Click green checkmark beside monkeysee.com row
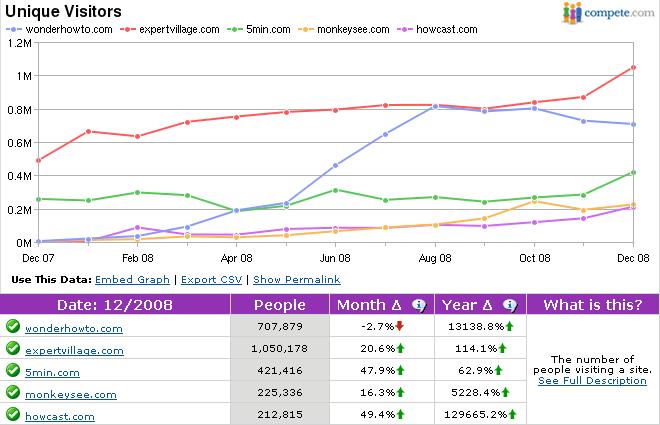 pos(13,391)
